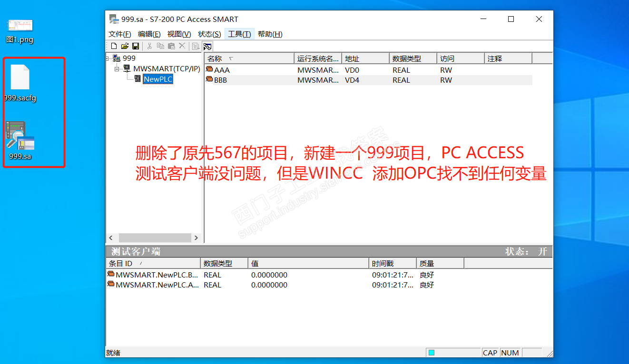Click the Cut scissors toolbar icon
This screenshot has height=364, width=629.
tap(149, 46)
